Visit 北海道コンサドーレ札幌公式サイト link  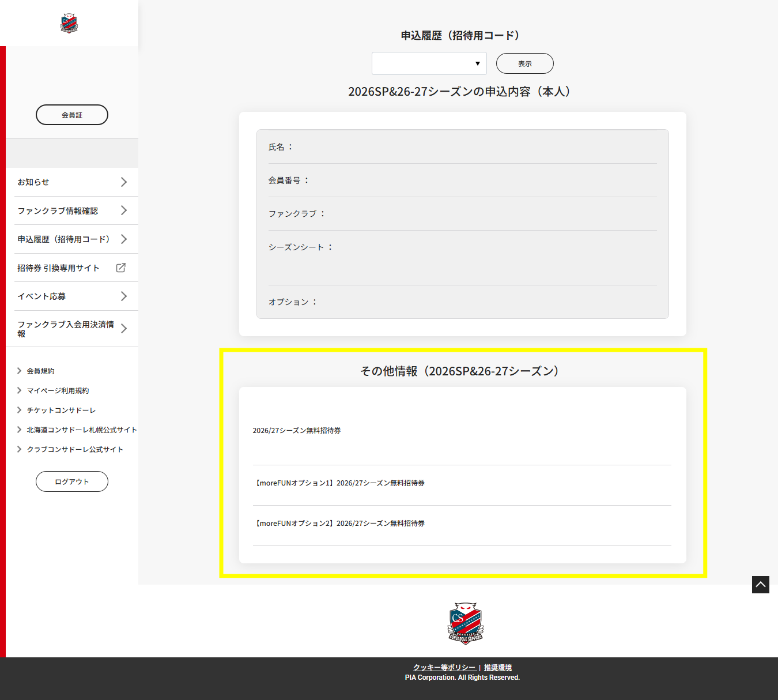pyautogui.click(x=82, y=430)
